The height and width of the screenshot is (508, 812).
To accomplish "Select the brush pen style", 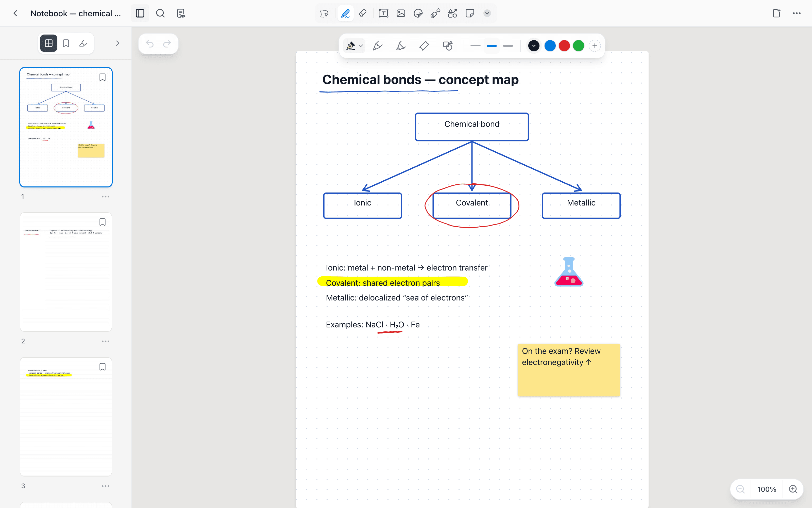I will coord(401,46).
